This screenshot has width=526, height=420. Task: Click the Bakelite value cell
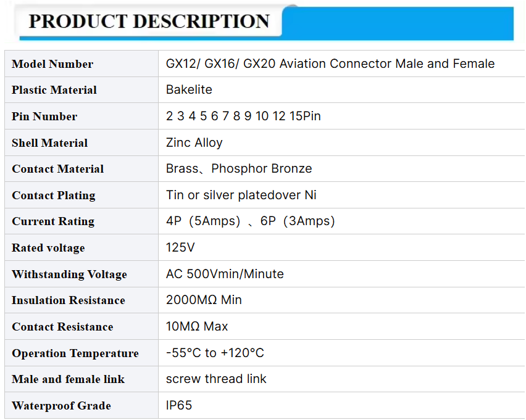tap(341, 90)
